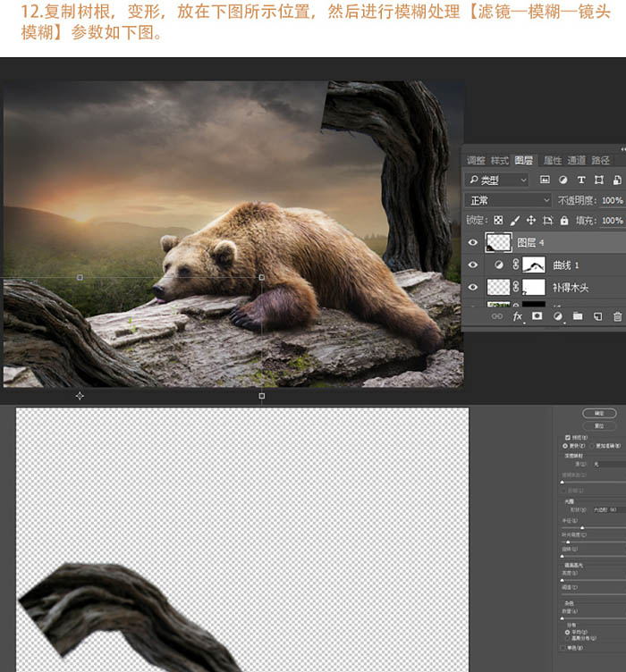Click 复位 button in Lens Blur dialog
Screen dimensions: 626x672
pos(599,426)
